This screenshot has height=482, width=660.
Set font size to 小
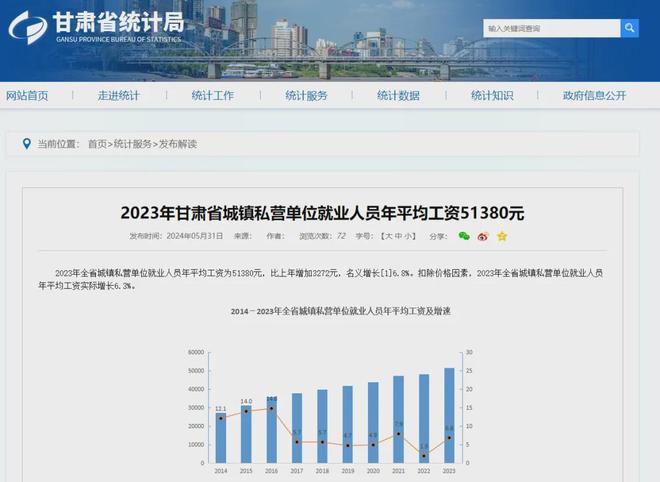click(x=408, y=236)
